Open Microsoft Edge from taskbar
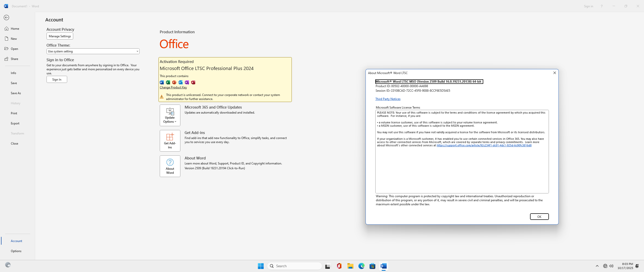The width and height of the screenshot is (644, 272). click(x=361, y=266)
